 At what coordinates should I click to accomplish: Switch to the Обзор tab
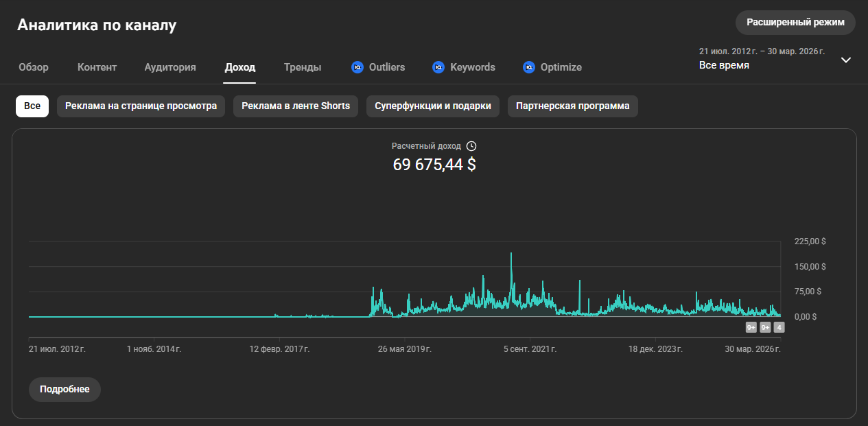tap(34, 67)
